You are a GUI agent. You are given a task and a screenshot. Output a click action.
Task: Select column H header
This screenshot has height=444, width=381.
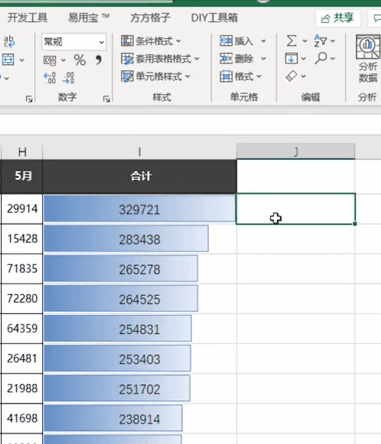pyautogui.click(x=22, y=152)
